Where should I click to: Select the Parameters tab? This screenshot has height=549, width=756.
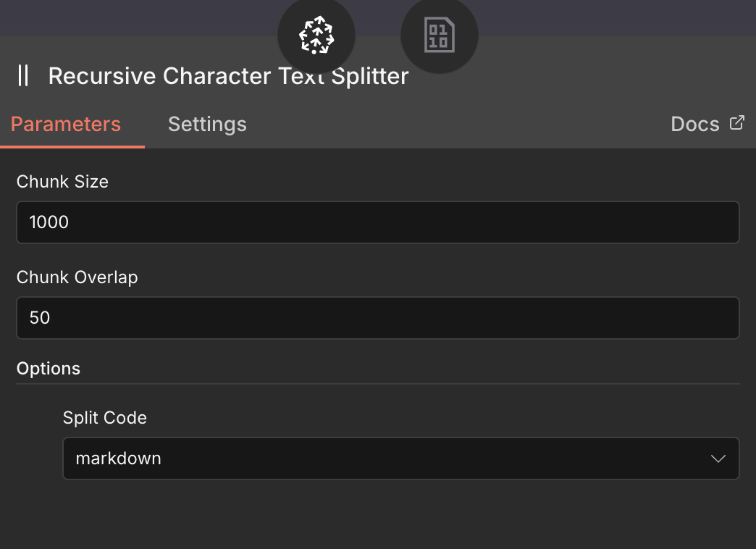click(65, 124)
